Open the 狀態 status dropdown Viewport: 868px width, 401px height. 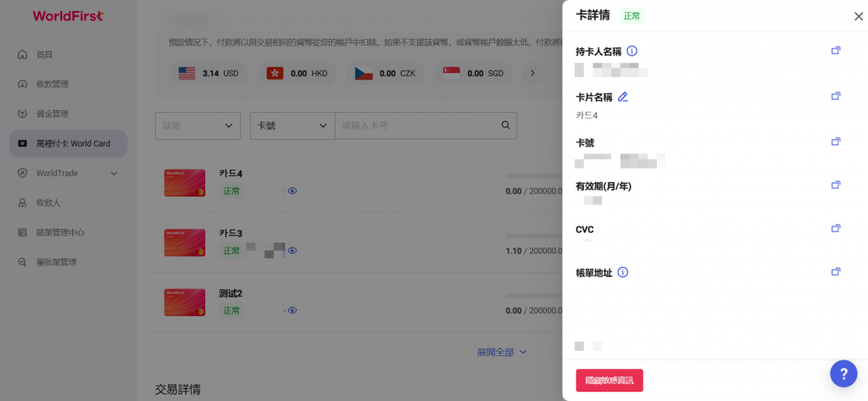tap(198, 125)
